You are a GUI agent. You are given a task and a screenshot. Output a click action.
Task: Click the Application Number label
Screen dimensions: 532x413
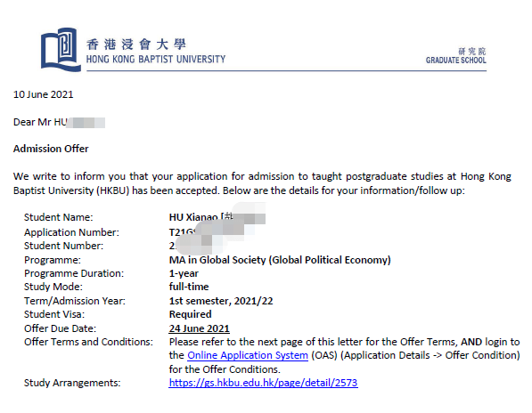(x=71, y=232)
